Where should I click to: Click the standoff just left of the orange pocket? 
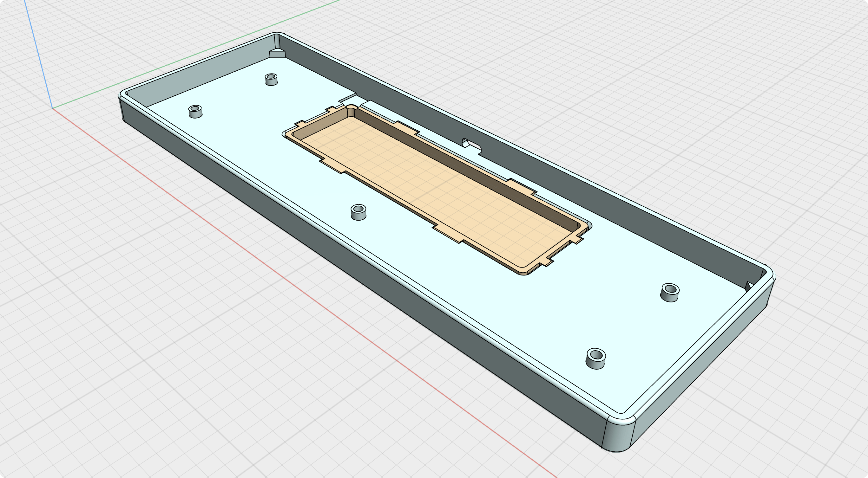[x=358, y=212]
